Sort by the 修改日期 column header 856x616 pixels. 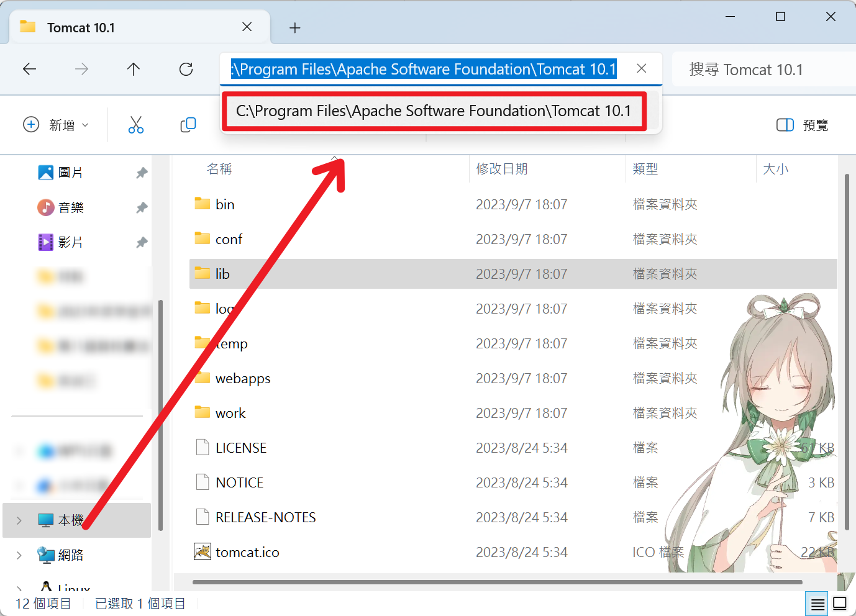(x=502, y=169)
